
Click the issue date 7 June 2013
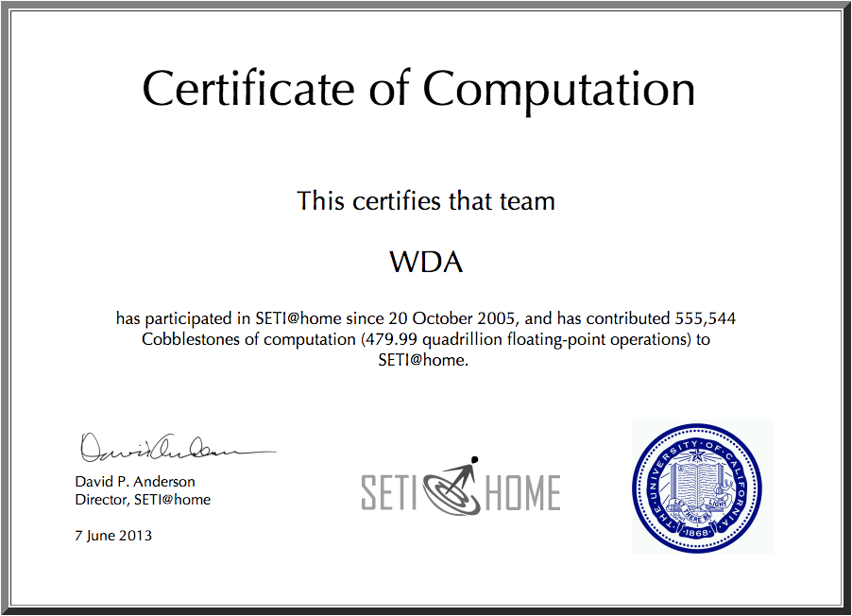pos(113,536)
